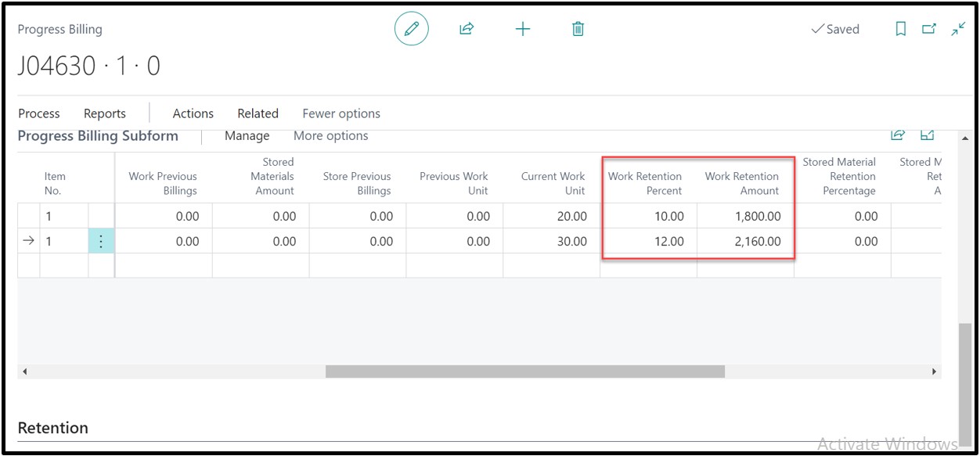
Task: Click the bookmark icon
Action: click(900, 29)
